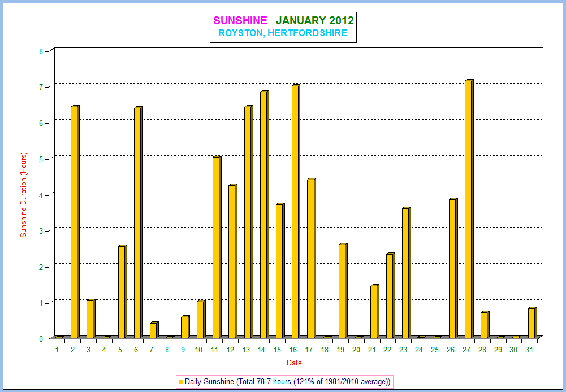
Task: Click the Daily Sunshine legend text
Action: pyautogui.click(x=287, y=381)
